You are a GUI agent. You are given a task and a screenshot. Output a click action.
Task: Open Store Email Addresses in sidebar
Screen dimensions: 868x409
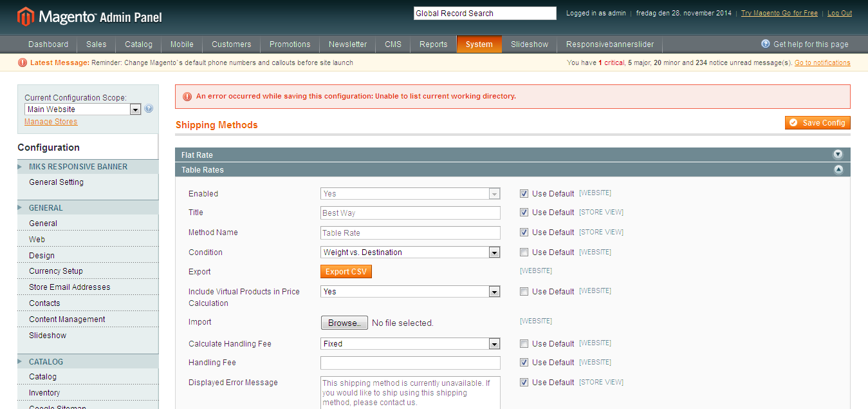(69, 287)
